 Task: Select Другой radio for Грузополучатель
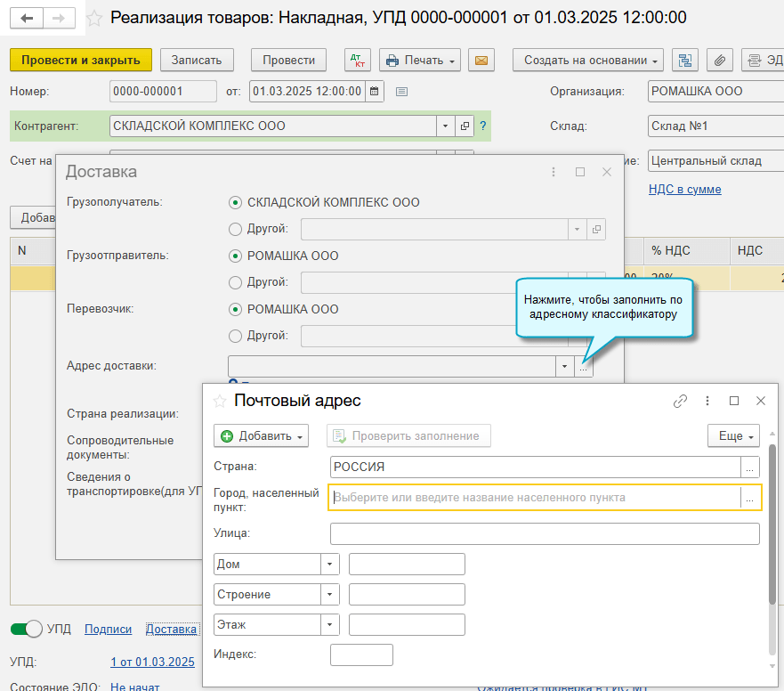pyautogui.click(x=236, y=229)
